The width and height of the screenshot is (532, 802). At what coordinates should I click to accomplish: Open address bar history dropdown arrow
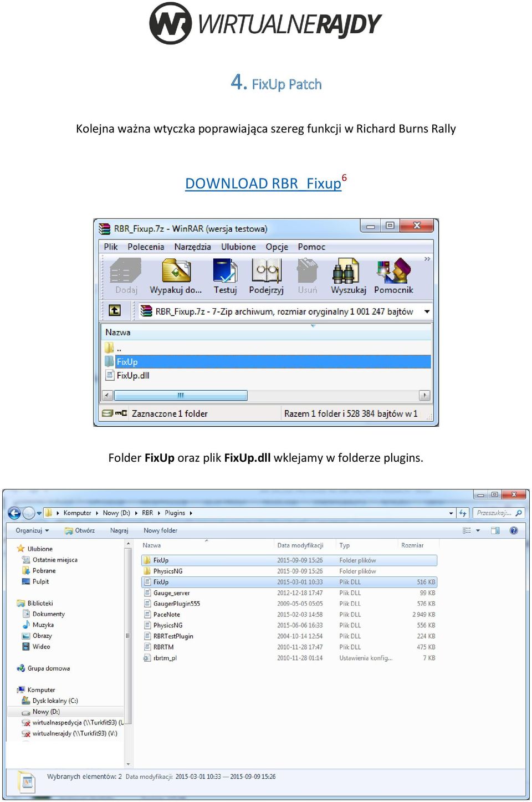point(451,513)
